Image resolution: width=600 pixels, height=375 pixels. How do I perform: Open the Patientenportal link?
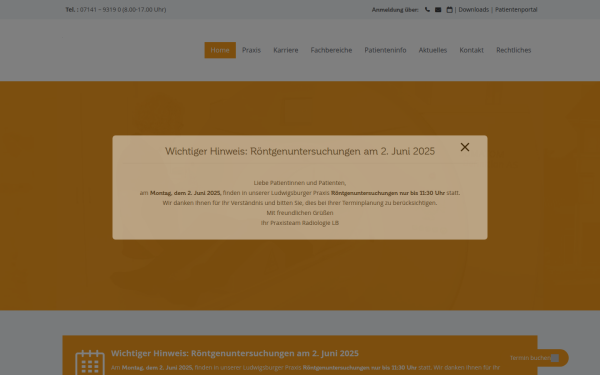pyautogui.click(x=516, y=10)
